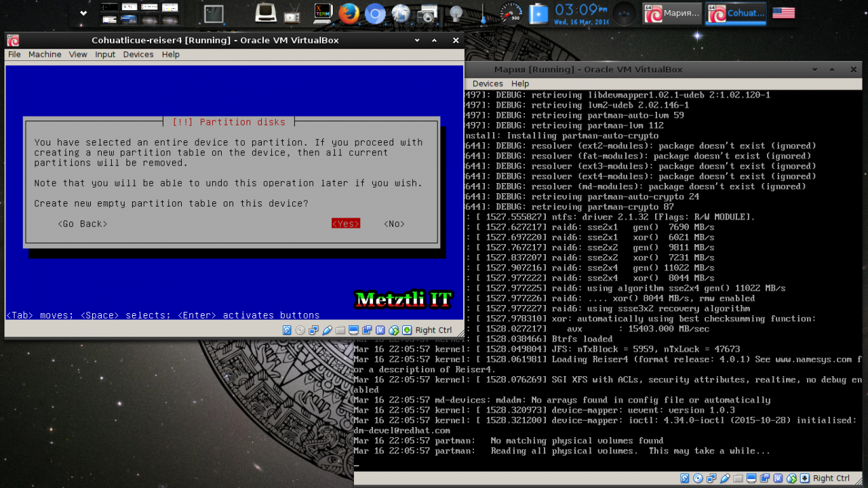This screenshot has width=868, height=488.
Task: Open Devices menu in Мария window
Action: coord(488,83)
